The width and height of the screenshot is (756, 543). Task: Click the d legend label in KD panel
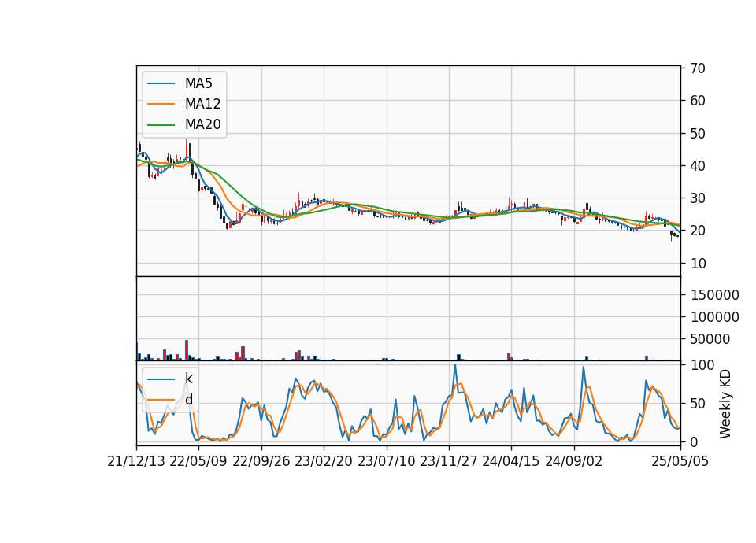click(x=188, y=400)
